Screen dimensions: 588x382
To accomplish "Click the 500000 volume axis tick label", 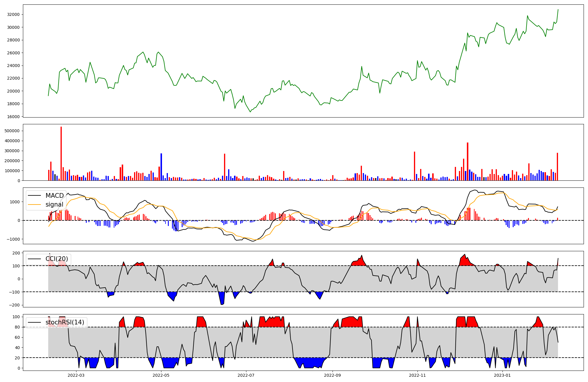I will 13,131.
